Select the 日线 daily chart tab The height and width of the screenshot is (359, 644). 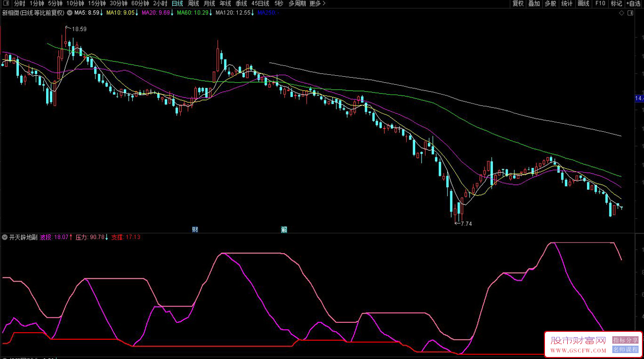177,3
